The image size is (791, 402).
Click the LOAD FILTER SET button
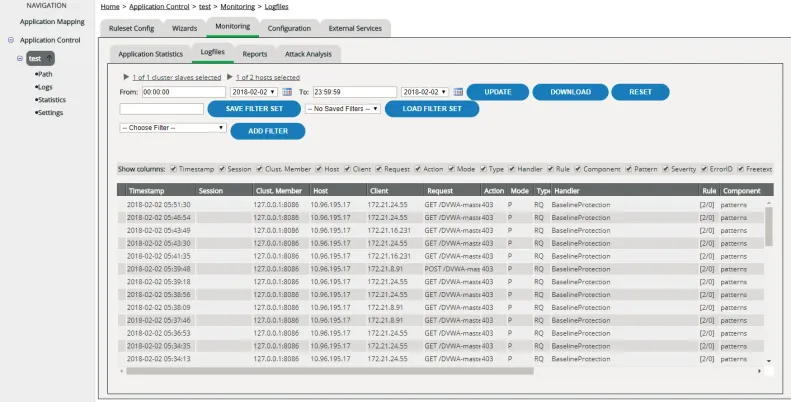pyautogui.click(x=432, y=108)
